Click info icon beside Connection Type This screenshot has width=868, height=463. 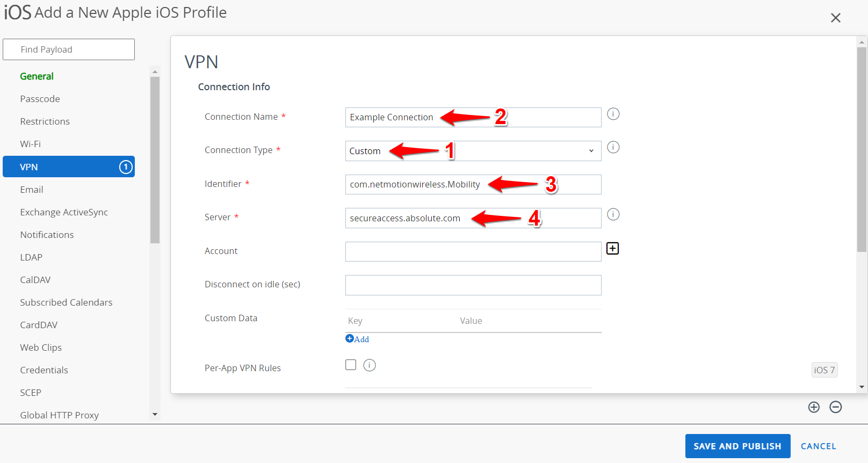tap(613, 147)
